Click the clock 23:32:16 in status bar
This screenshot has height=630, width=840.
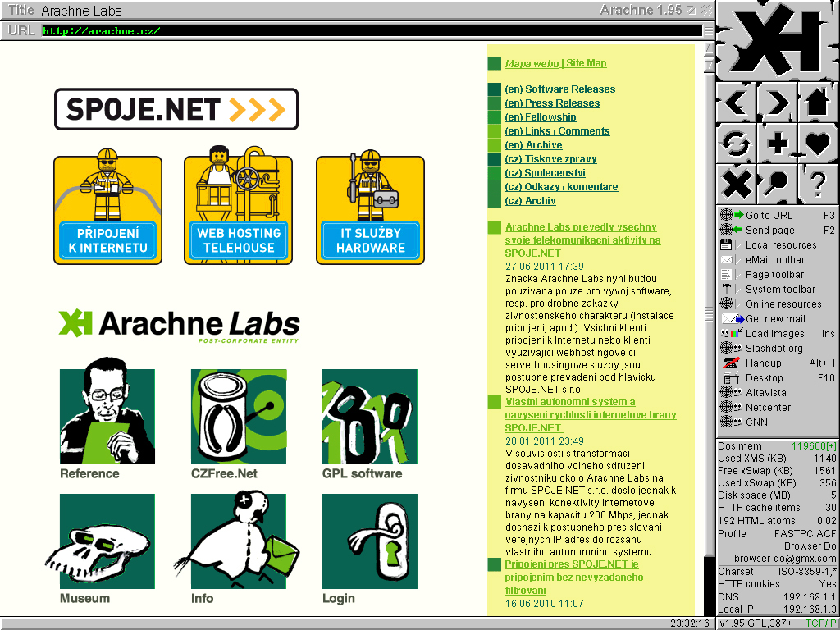point(689,623)
